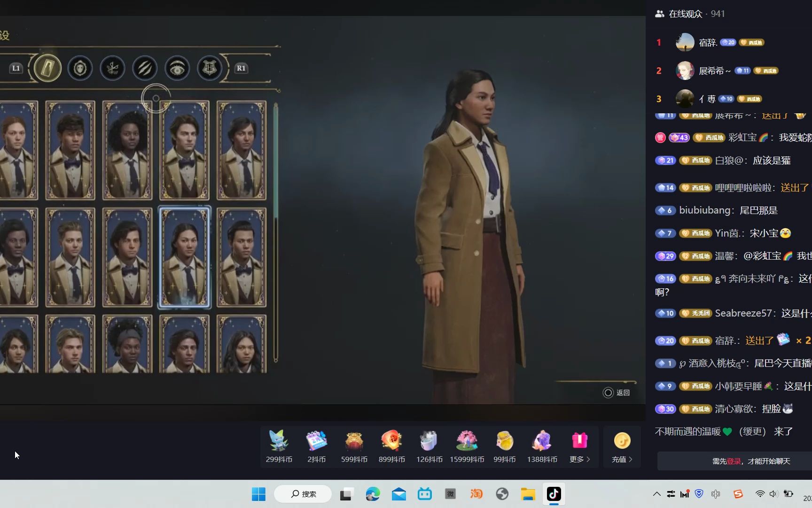Open Task View from the taskbar
Image resolution: width=812 pixels, height=508 pixels.
coord(346,494)
